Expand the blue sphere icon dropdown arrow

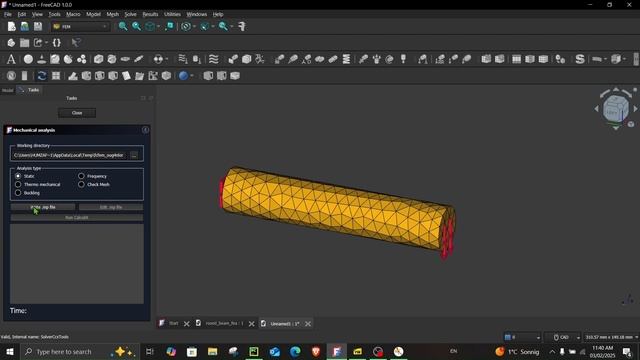pos(192,76)
